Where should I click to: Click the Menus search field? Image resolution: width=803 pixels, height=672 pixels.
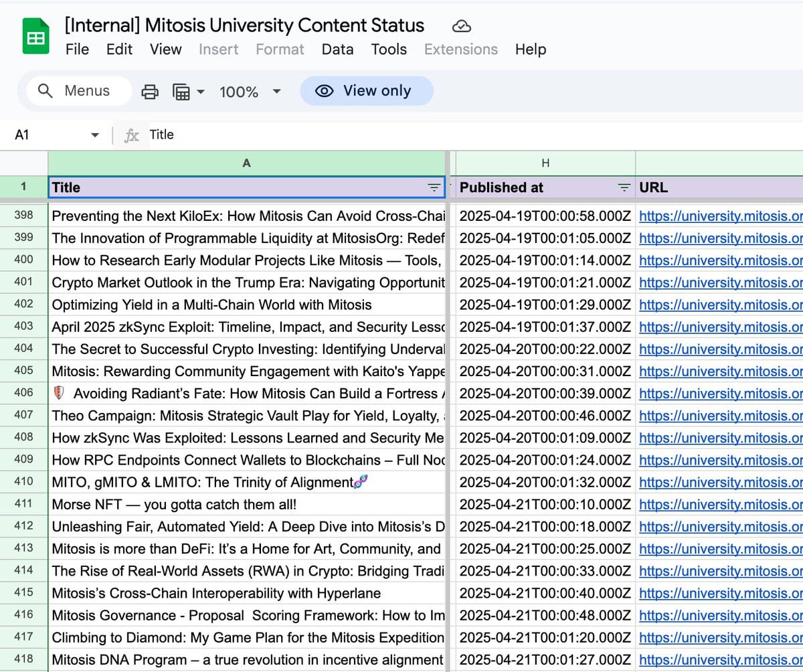click(79, 91)
